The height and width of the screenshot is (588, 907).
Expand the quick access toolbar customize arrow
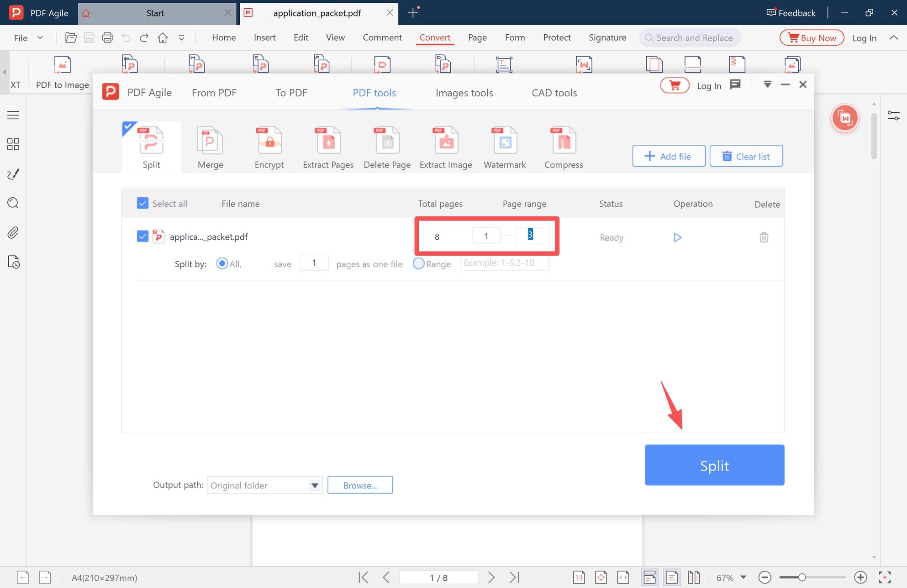point(181,38)
